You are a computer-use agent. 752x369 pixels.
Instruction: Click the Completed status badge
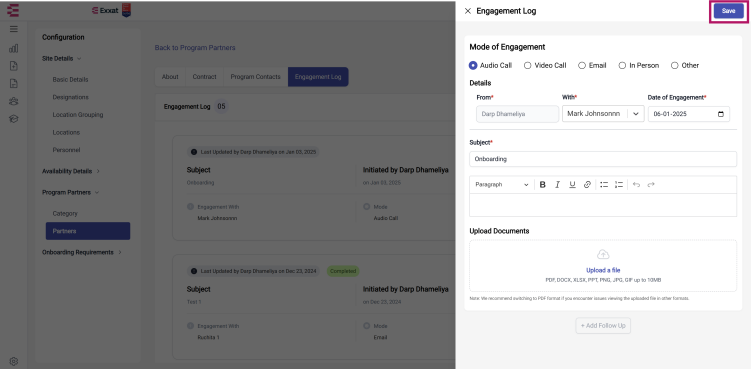click(343, 271)
